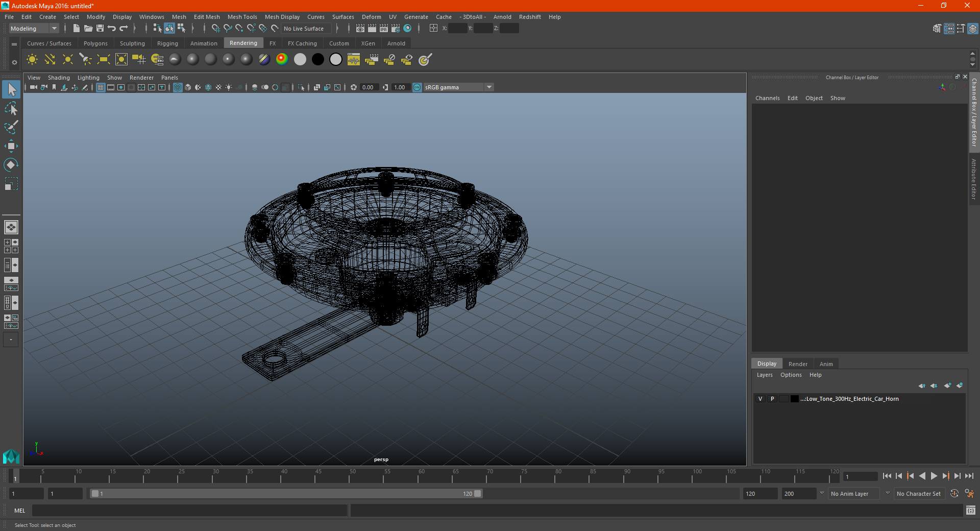
Task: Select the arrow Select tool
Action: (11, 90)
